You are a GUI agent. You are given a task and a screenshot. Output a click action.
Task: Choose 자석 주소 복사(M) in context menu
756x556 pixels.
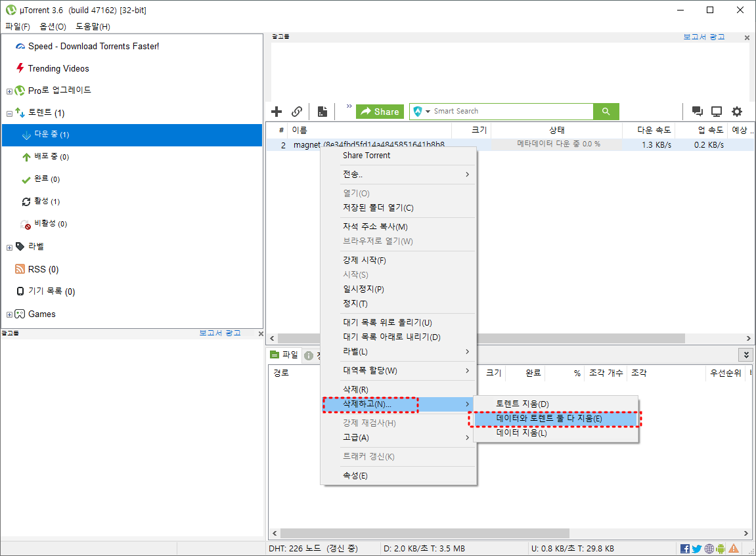click(399, 226)
